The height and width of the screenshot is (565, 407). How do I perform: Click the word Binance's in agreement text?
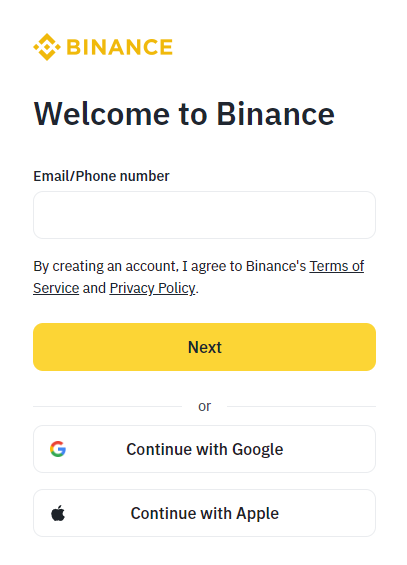(x=276, y=266)
